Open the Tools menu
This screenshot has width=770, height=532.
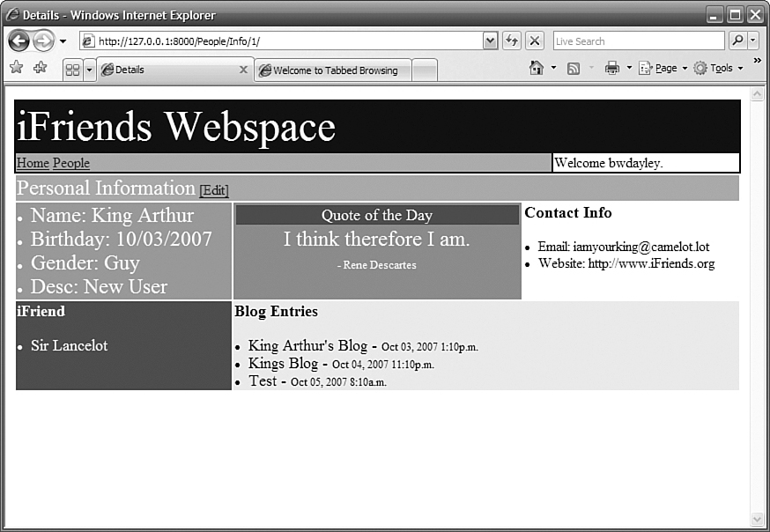718,68
